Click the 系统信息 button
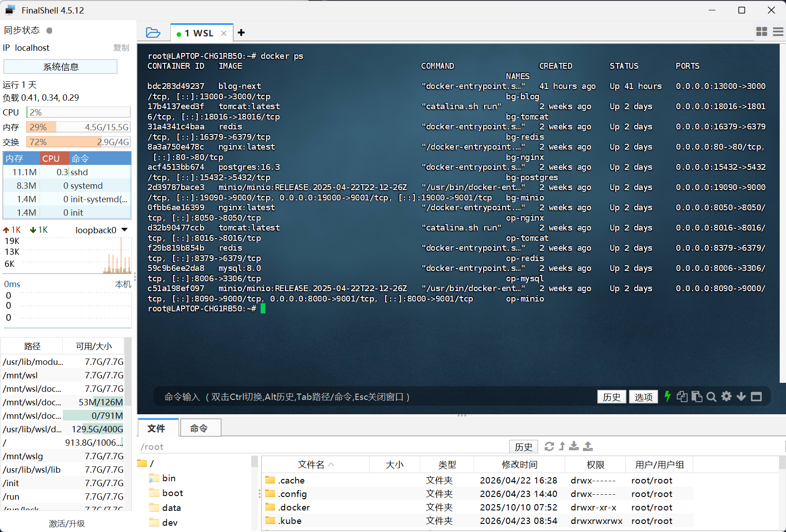786x532 pixels. (x=60, y=66)
